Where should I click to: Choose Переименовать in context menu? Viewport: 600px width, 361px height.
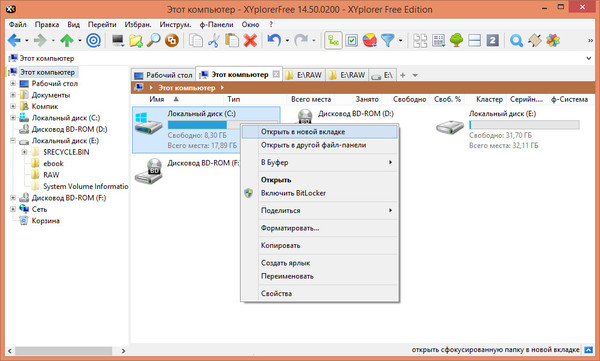[320, 276]
